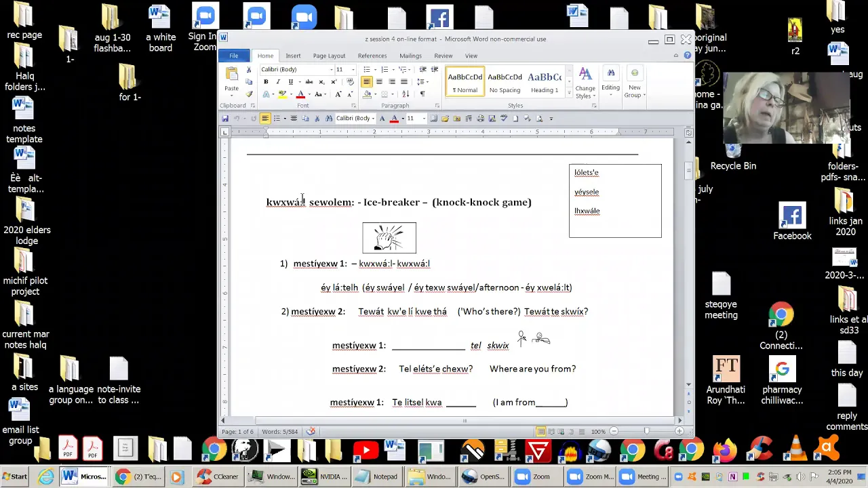Switch to the Mailings tab
868x488 pixels.
[x=410, y=56]
